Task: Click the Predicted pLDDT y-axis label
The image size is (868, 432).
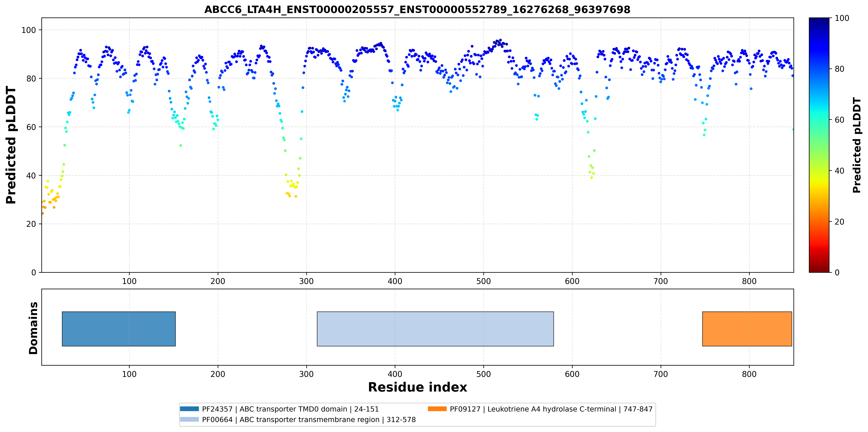Action: [11, 145]
